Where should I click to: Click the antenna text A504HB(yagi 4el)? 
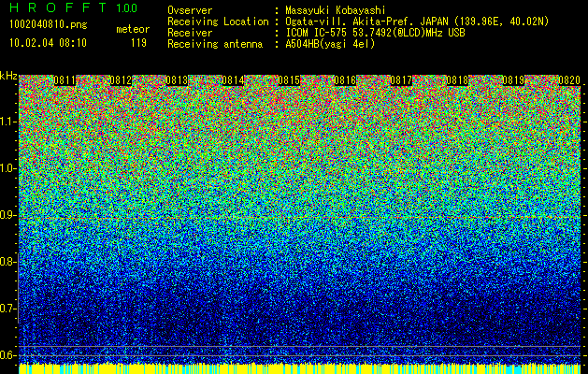(330, 44)
